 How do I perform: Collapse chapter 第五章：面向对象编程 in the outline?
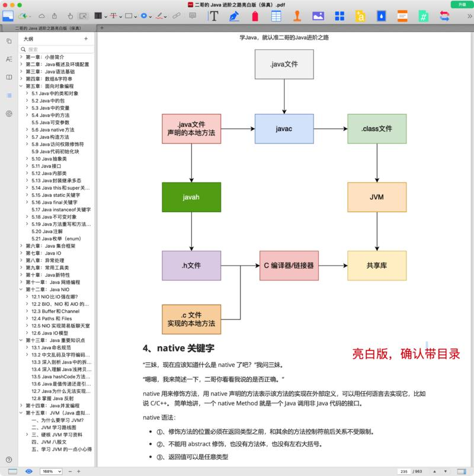22,85
